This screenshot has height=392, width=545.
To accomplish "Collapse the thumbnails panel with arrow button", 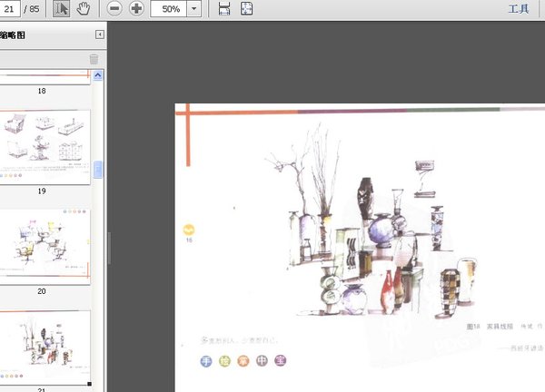I will tap(99, 34).
